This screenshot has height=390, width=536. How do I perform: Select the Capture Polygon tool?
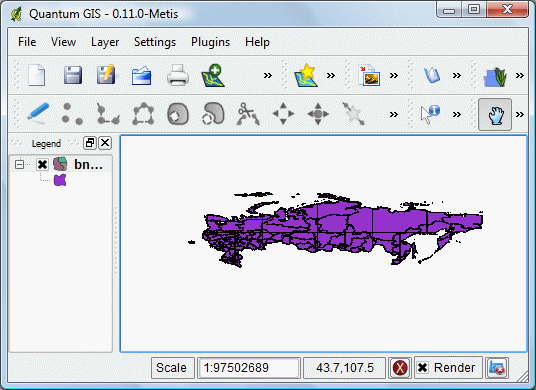pyautogui.click(x=143, y=113)
